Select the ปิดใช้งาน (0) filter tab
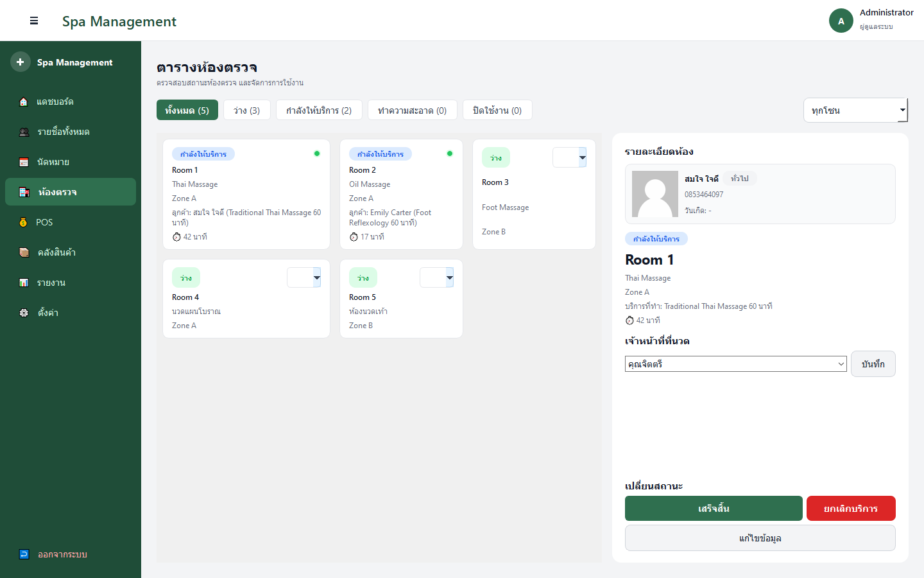Viewport: 924px width, 578px height. 497,110
